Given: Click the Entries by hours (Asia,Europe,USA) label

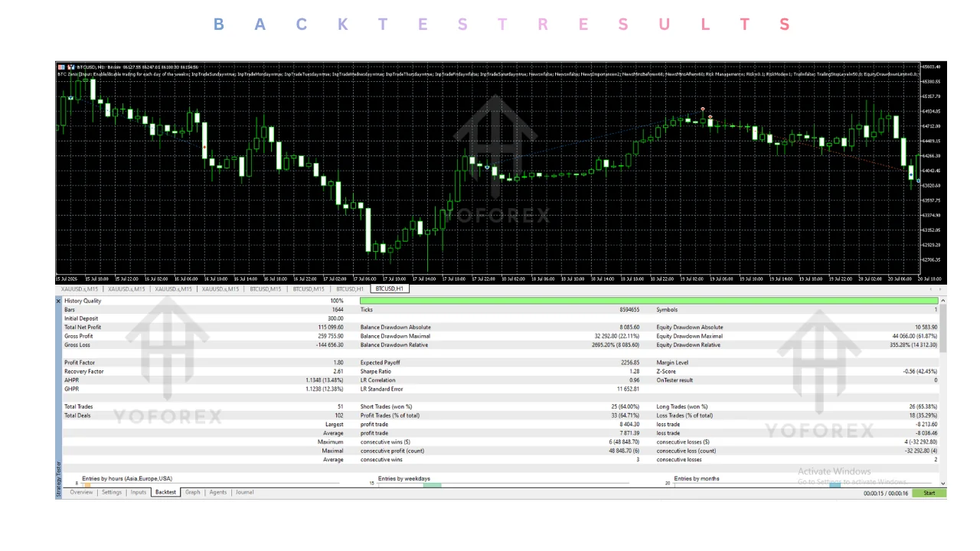Looking at the screenshot, I should click(127, 478).
